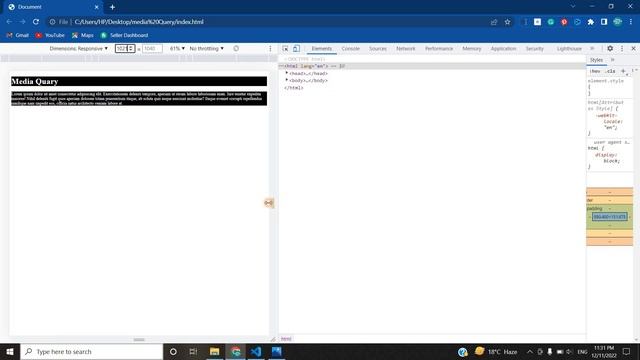Toggle the browser side panel icon

tap(604, 22)
